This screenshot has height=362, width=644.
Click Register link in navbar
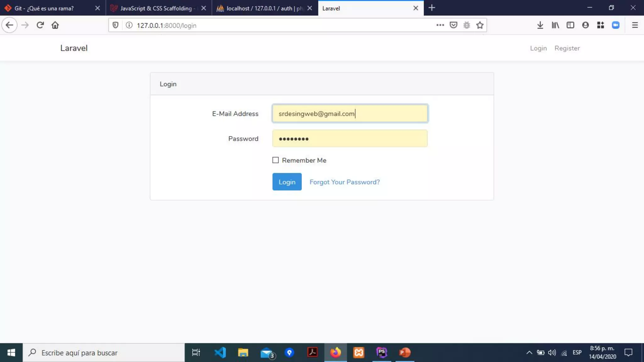point(567,48)
